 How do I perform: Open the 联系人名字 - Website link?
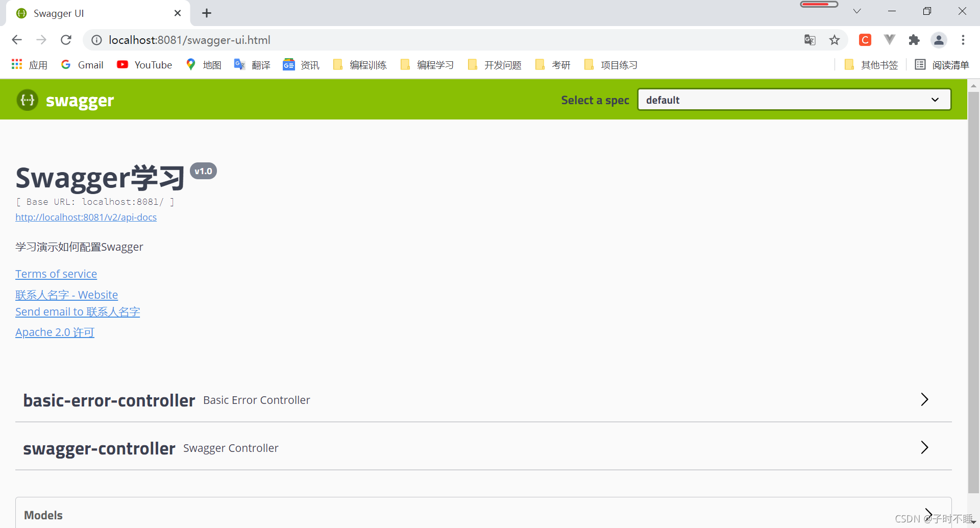pos(66,295)
